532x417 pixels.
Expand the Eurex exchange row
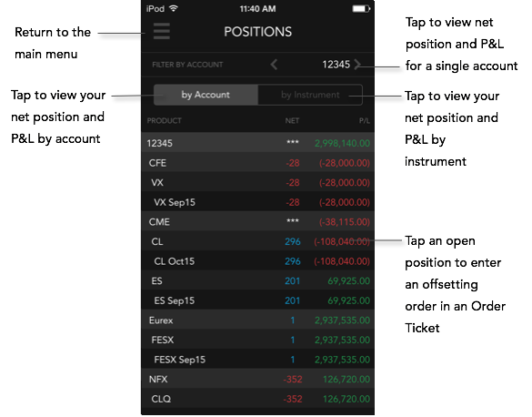258,320
